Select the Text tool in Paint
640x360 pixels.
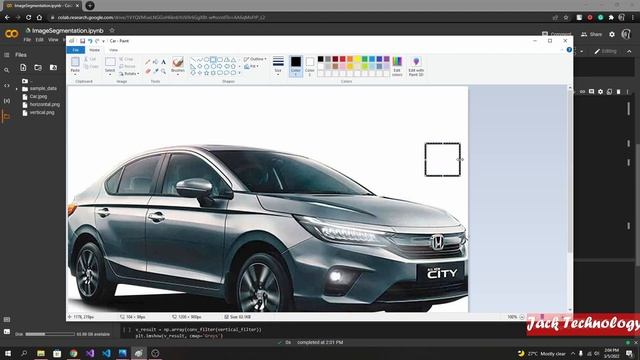pyautogui.click(x=163, y=62)
